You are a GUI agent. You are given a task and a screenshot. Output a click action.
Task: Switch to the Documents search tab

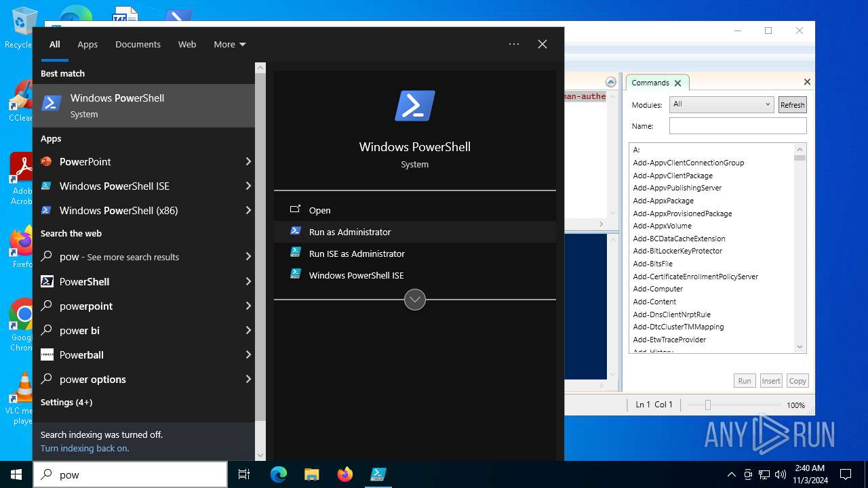pyautogui.click(x=138, y=44)
